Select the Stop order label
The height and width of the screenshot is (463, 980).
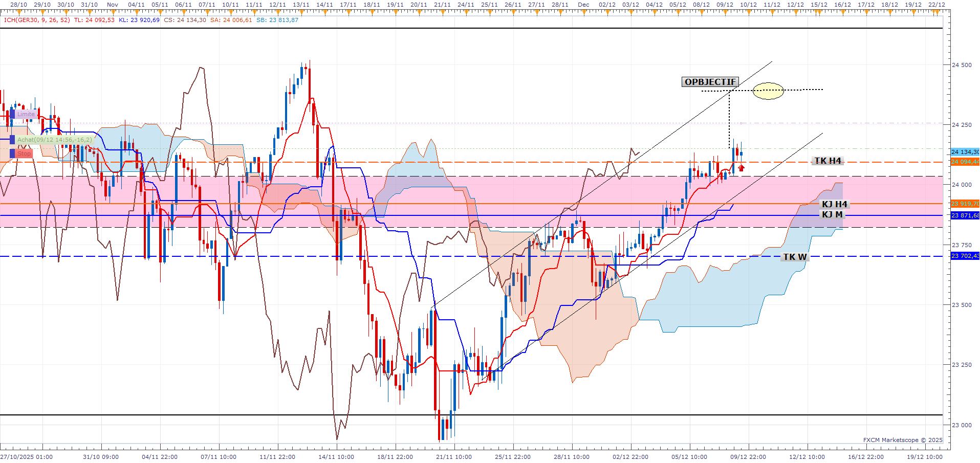pyautogui.click(x=24, y=153)
